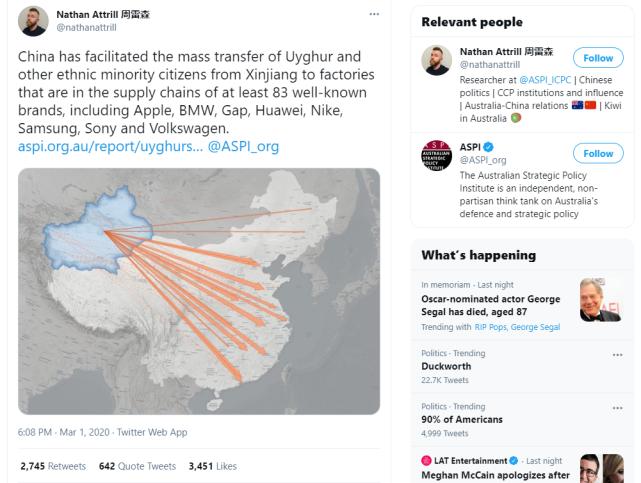The image size is (641, 483).
Task: View the 642 Quote Tweets list
Action: [140, 466]
